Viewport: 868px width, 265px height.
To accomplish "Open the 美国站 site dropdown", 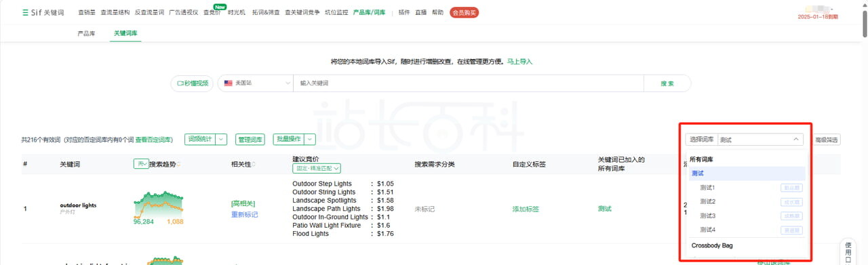I will (256, 83).
